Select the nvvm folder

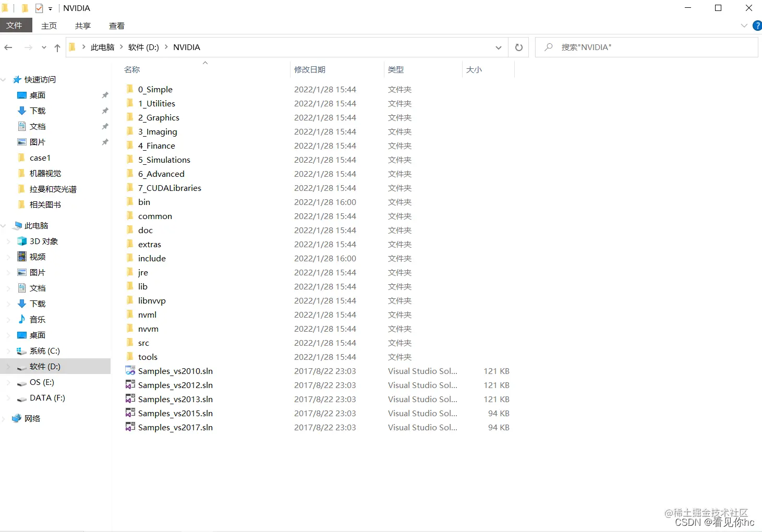pos(148,329)
